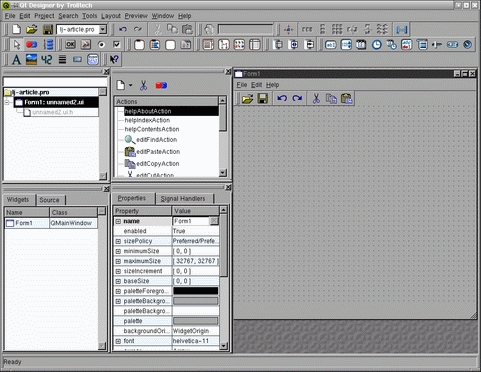Collapse the Form1: unnamed2.ui tree node
The image size is (481, 372).
7,102
